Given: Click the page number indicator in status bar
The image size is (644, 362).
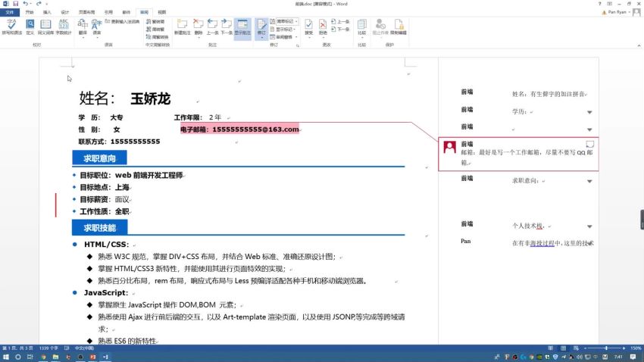Looking at the screenshot, I should (x=17, y=348).
